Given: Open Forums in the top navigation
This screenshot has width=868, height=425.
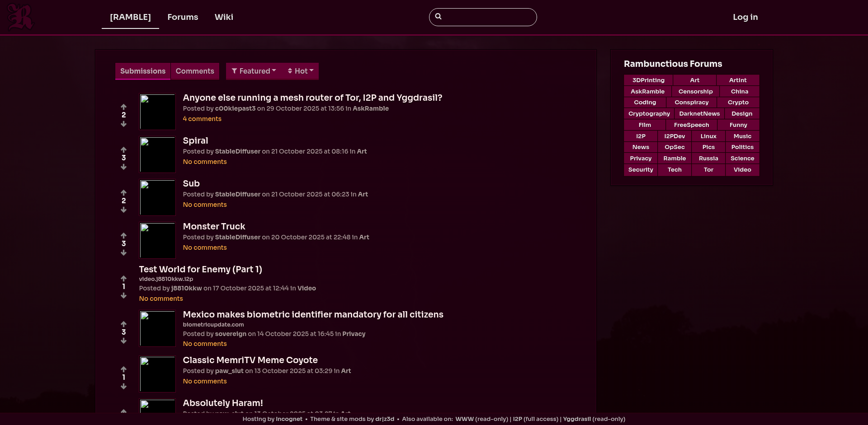Looking at the screenshot, I should pos(183,17).
